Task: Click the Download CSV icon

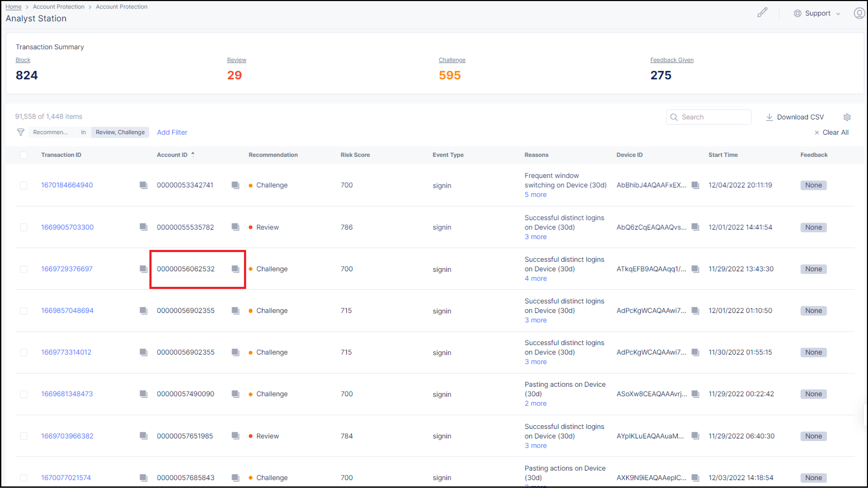Action: 769,117
